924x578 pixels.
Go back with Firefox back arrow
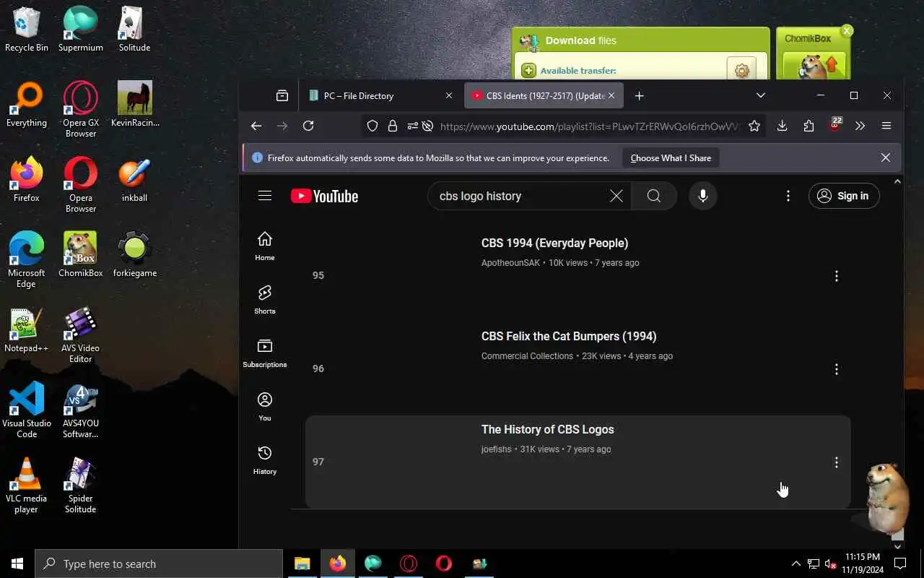pos(256,126)
